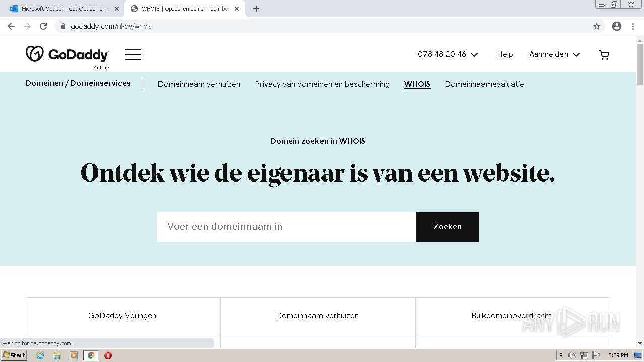Show hidden system tray icons

pyautogui.click(x=561, y=355)
